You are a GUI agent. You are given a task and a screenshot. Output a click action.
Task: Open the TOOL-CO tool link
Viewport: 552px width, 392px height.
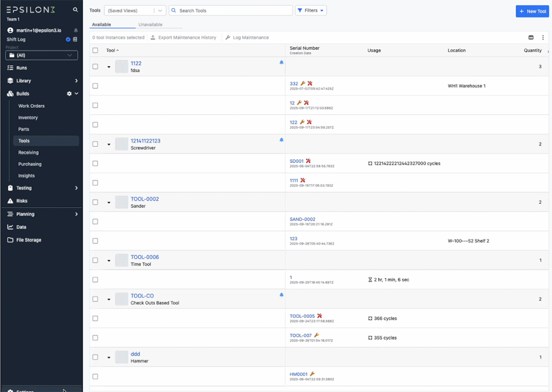click(x=142, y=296)
